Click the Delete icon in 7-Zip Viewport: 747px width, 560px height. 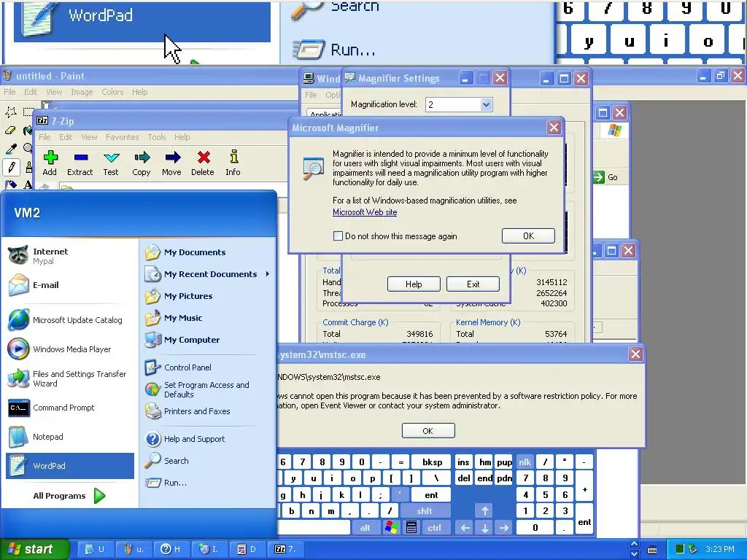tap(203, 163)
